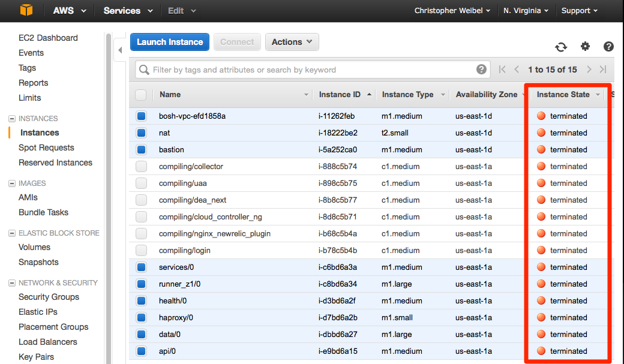Image resolution: width=624 pixels, height=364 pixels.
Task: Go to the next page of results
Action: click(x=589, y=70)
